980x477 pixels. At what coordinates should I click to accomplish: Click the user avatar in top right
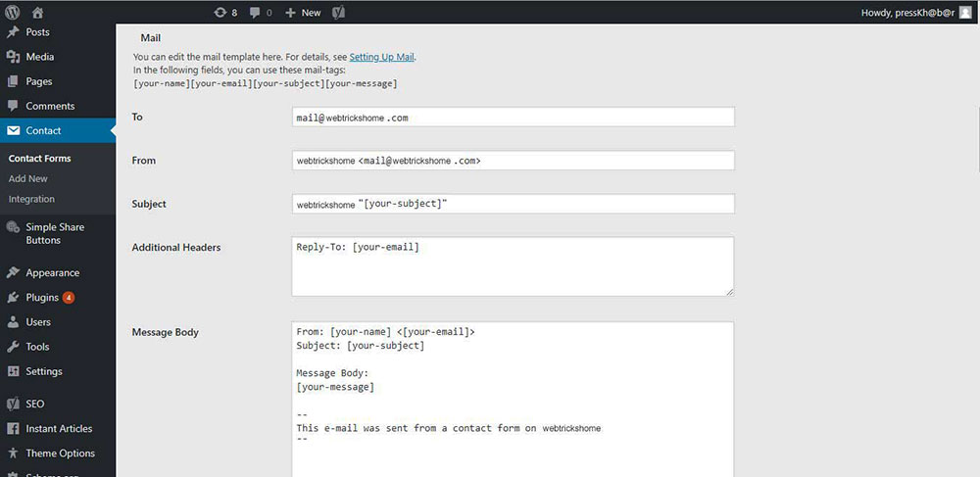[965, 12]
